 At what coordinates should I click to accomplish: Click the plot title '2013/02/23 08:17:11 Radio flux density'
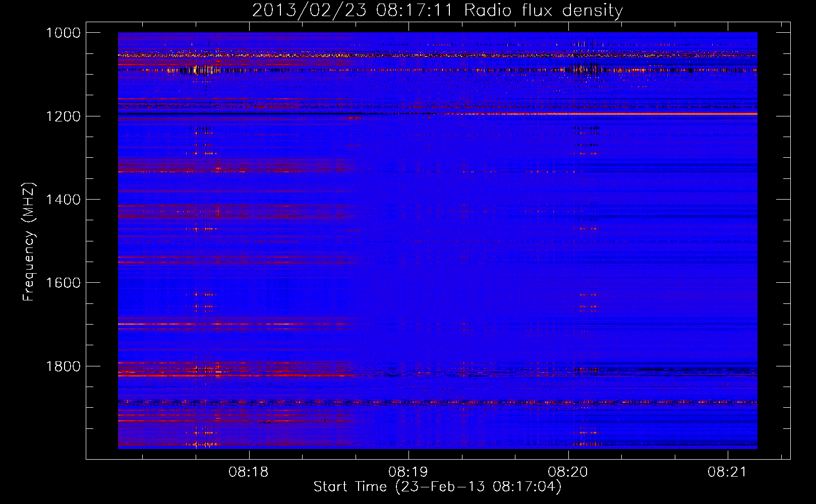click(438, 11)
